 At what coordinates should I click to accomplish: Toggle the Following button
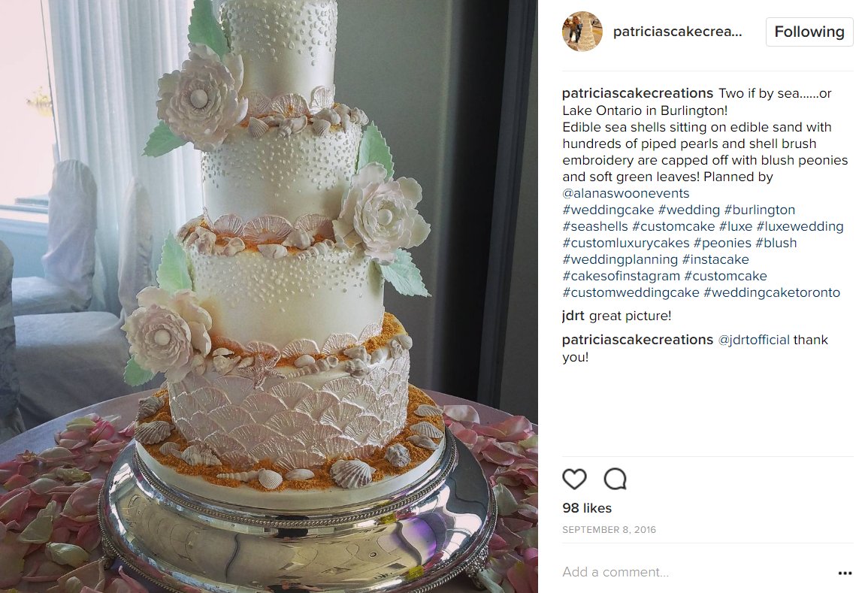[x=809, y=32]
